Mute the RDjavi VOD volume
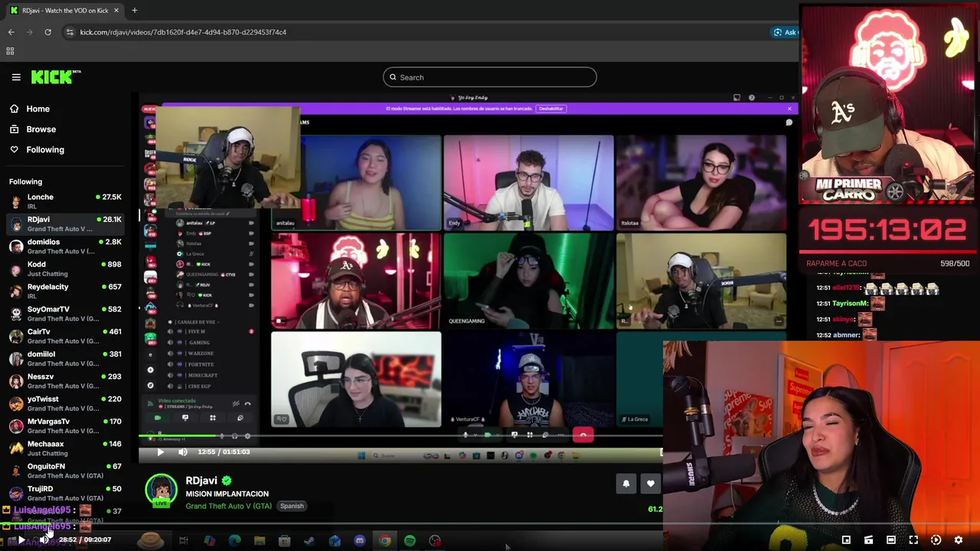980x551 pixels. 182,452
